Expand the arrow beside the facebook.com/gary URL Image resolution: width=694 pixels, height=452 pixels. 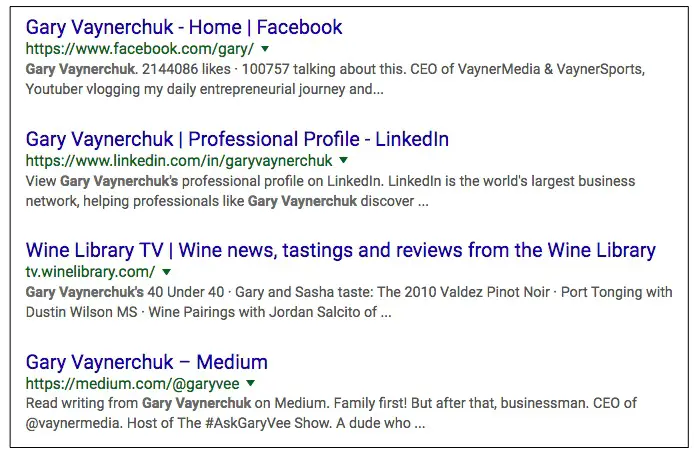[265, 49]
